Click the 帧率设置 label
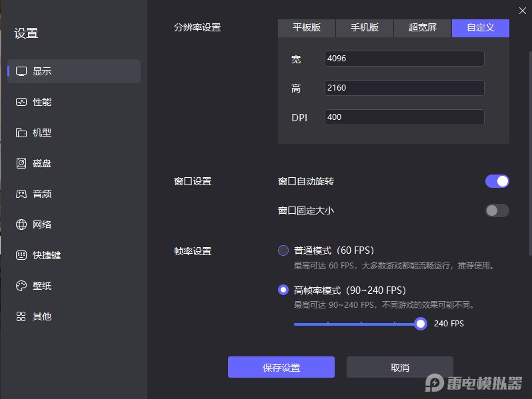 coord(193,251)
